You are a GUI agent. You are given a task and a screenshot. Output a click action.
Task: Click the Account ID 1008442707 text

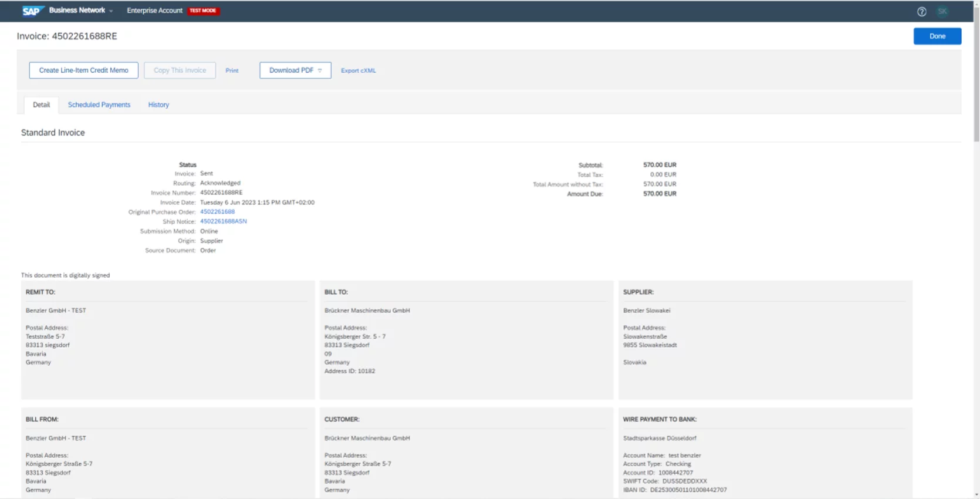click(x=658, y=473)
